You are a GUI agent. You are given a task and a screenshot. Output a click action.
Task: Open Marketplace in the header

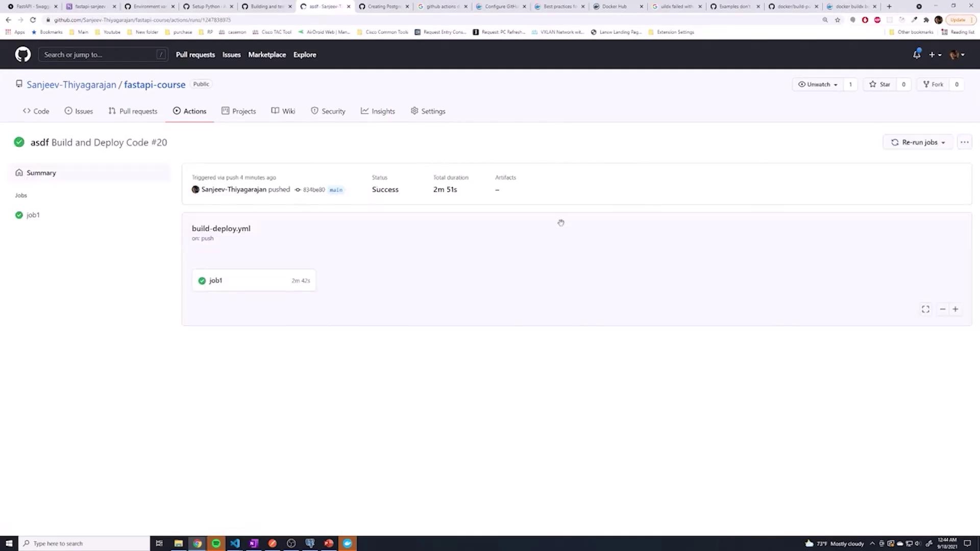point(267,55)
